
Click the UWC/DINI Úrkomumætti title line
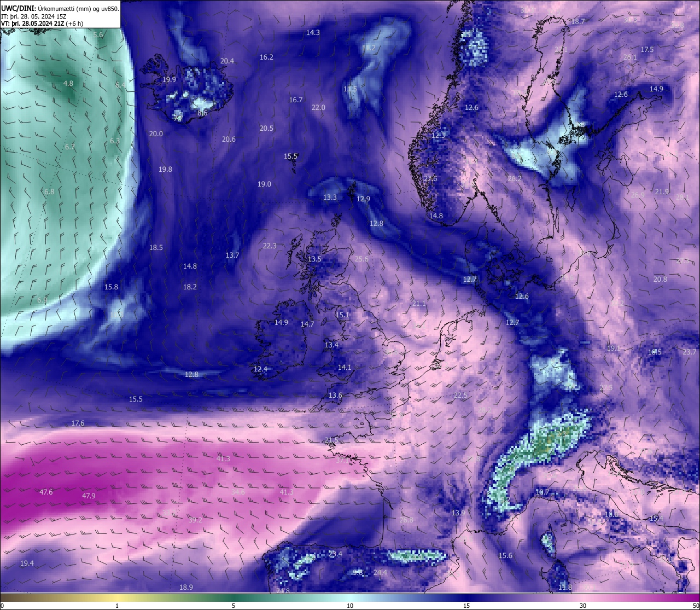[60, 8]
